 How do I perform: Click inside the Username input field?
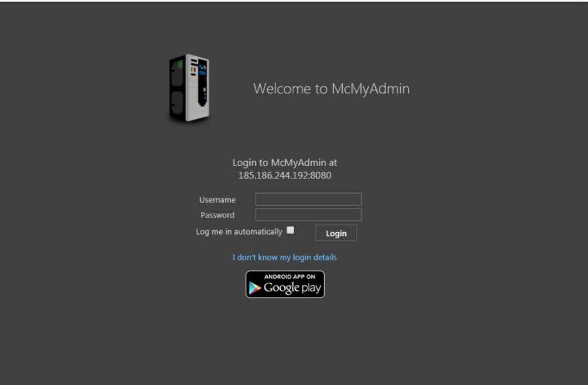click(x=308, y=199)
